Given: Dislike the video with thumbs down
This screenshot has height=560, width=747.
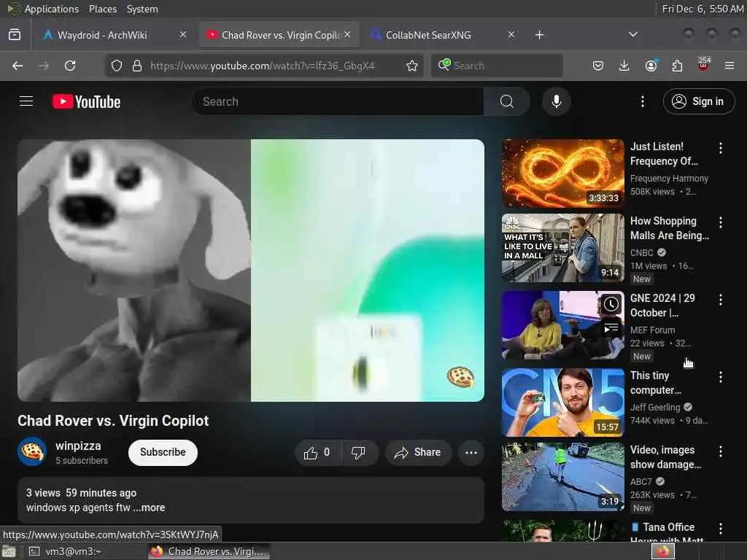Looking at the screenshot, I should tap(359, 452).
